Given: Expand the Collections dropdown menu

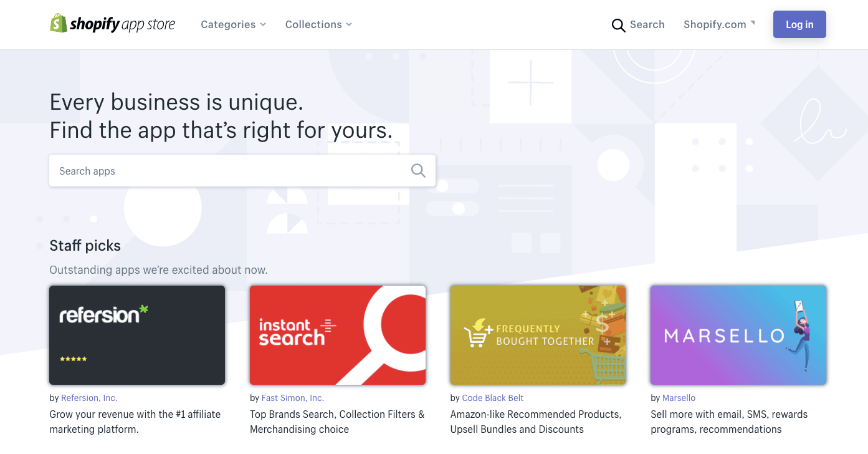Looking at the screenshot, I should pyautogui.click(x=318, y=24).
